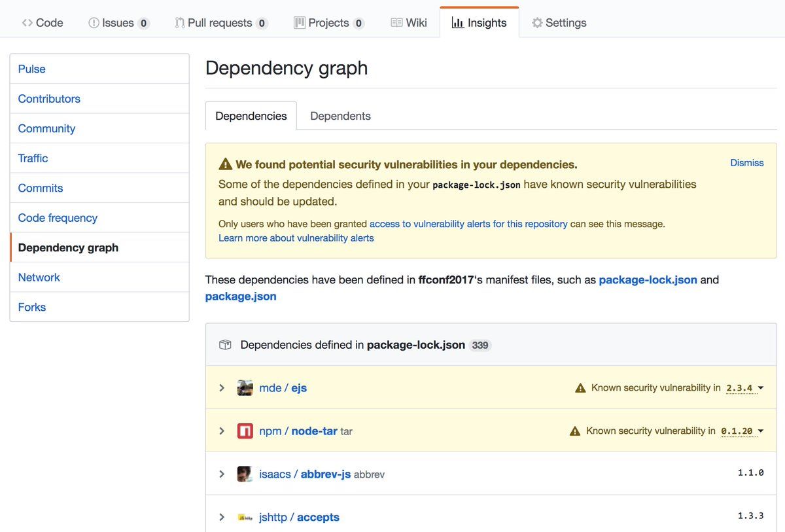Open the mde owner link
The image size is (785, 532).
[270, 387]
